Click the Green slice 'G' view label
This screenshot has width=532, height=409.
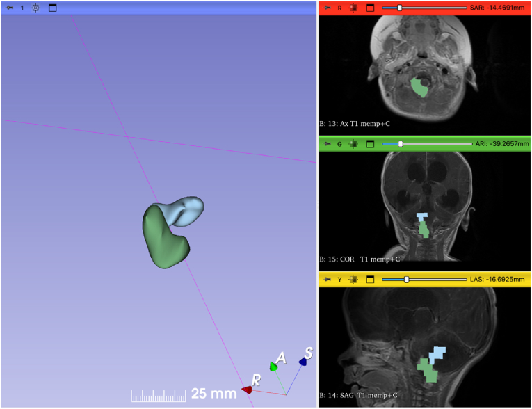point(339,144)
